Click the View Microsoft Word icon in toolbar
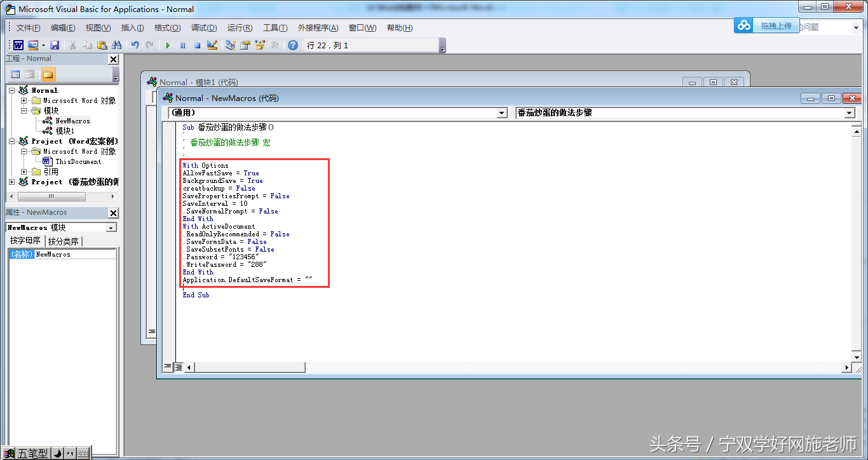Viewport: 868px width, 460px height. tap(18, 45)
